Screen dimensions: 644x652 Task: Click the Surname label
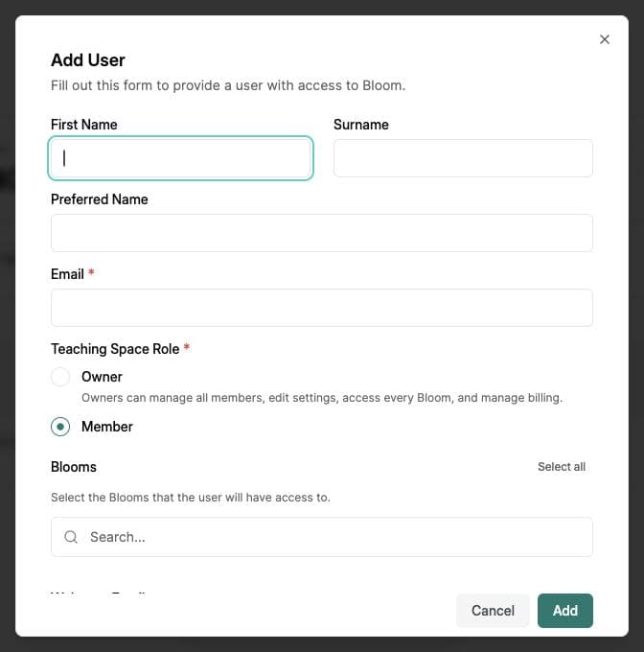coord(361,125)
